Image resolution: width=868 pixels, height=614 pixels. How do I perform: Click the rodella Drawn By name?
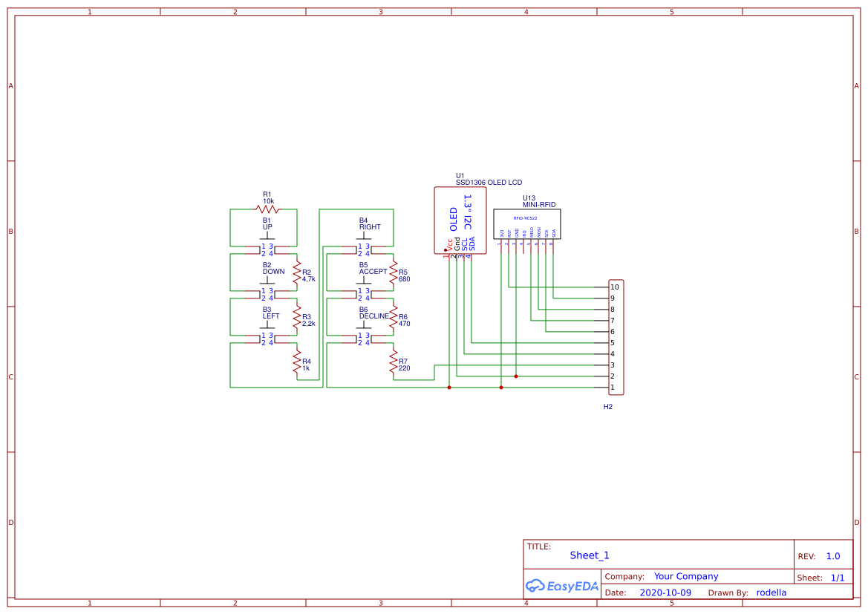pos(771,592)
